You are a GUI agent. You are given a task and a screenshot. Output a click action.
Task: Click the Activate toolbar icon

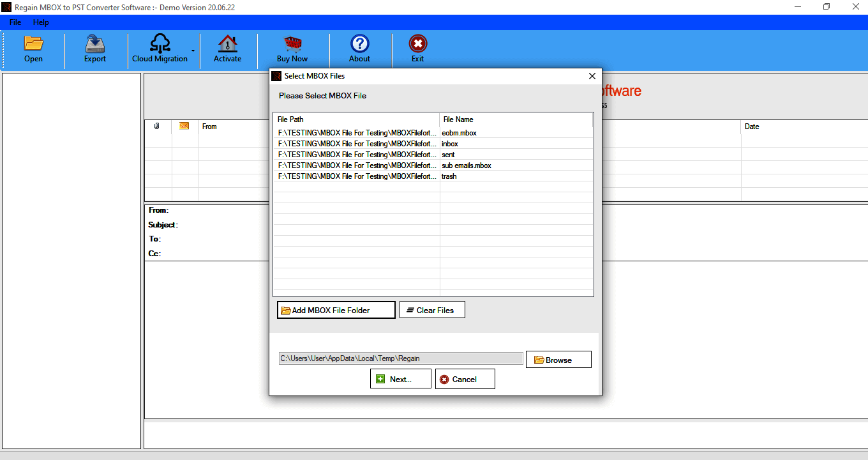[227, 49]
